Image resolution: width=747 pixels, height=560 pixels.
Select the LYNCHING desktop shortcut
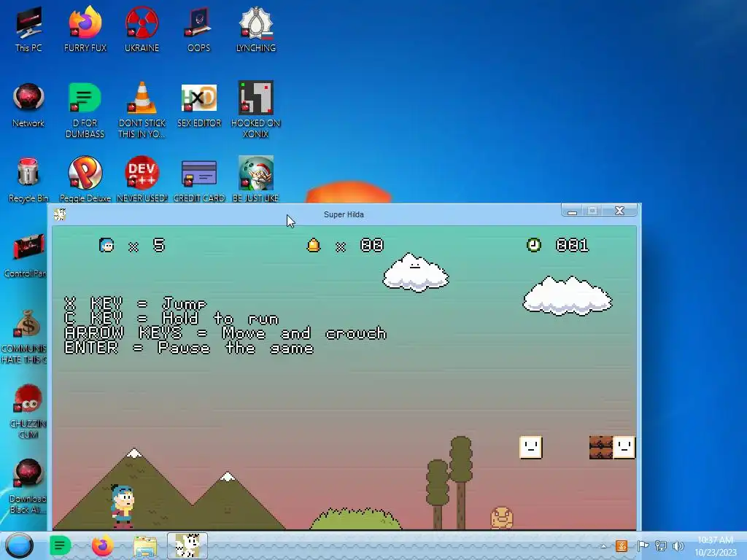256,29
